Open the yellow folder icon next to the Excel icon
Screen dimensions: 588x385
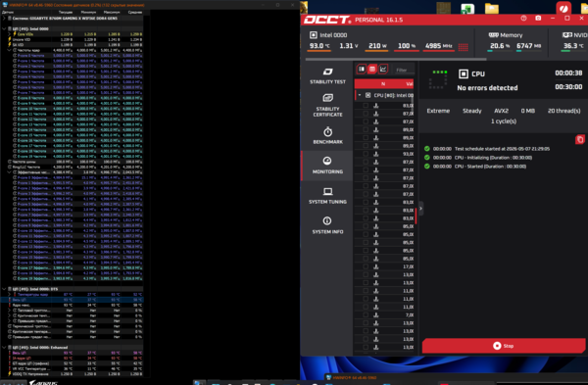[491, 8]
